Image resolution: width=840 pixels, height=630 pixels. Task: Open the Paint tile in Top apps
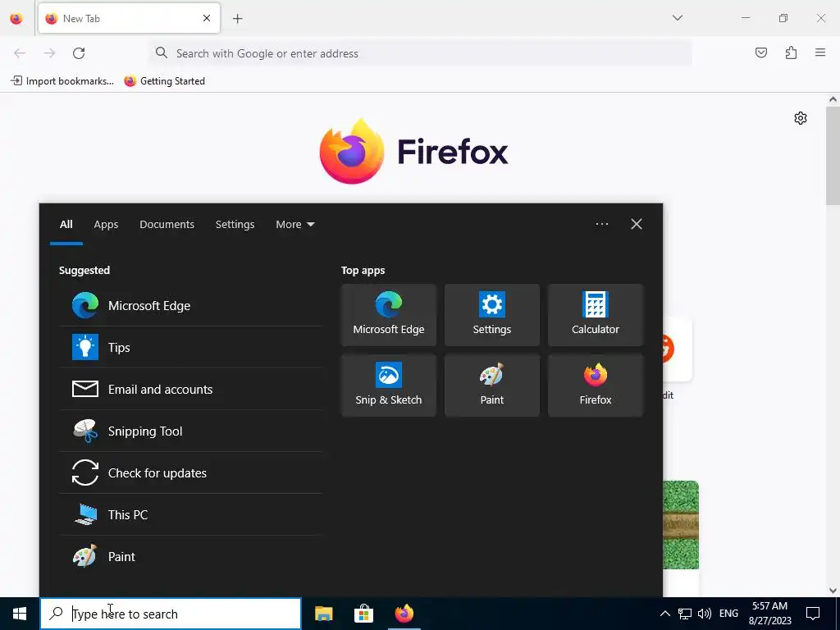coord(492,386)
